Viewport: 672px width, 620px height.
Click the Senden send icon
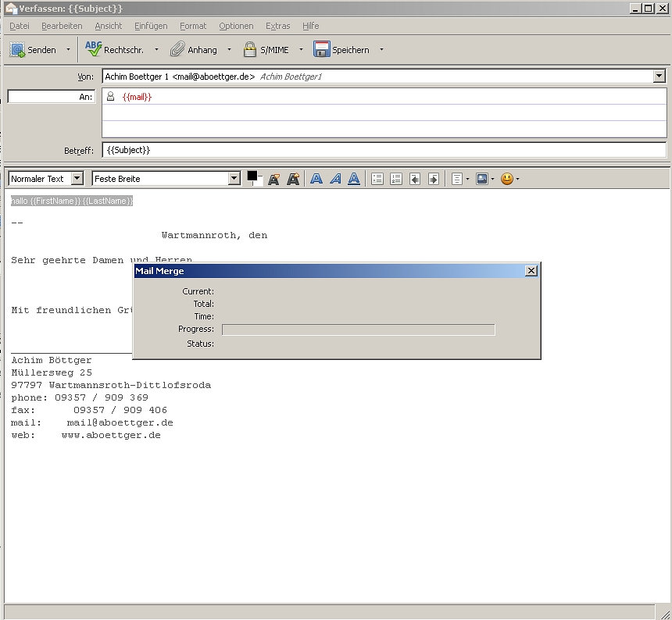point(17,50)
